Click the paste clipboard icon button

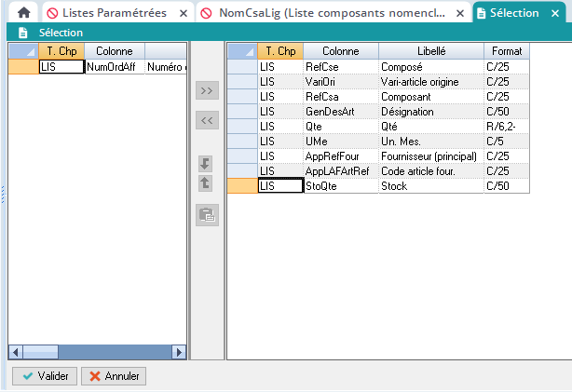207,216
